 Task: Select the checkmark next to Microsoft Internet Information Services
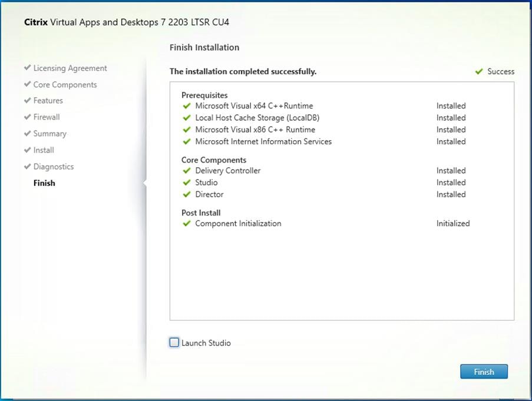point(187,141)
